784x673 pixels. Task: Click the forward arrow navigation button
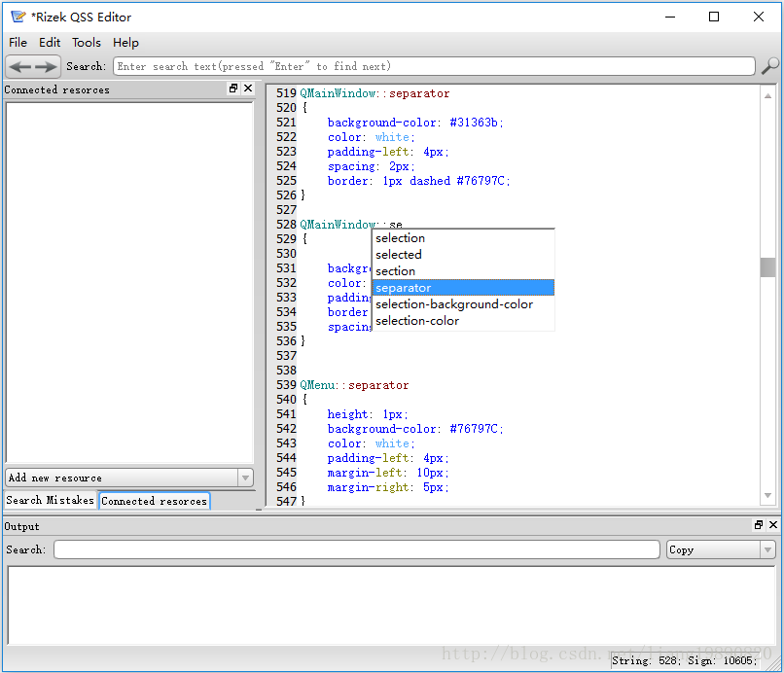coord(46,66)
